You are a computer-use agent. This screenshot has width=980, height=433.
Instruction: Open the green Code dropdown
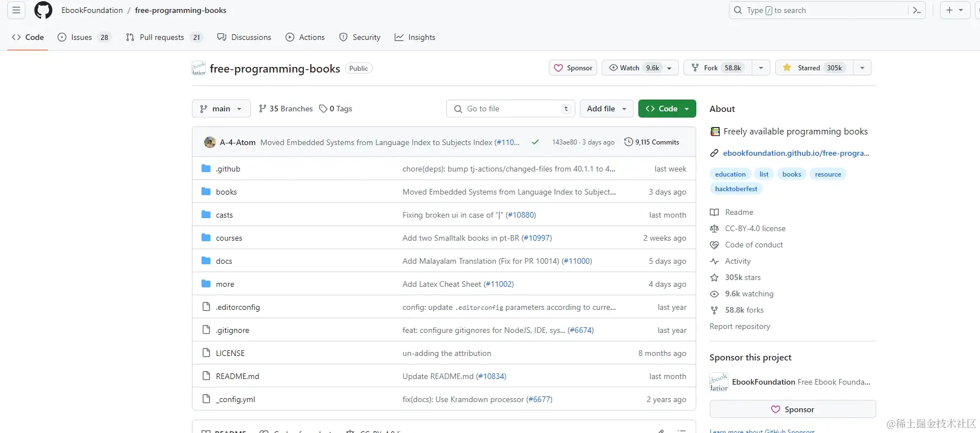pos(667,109)
